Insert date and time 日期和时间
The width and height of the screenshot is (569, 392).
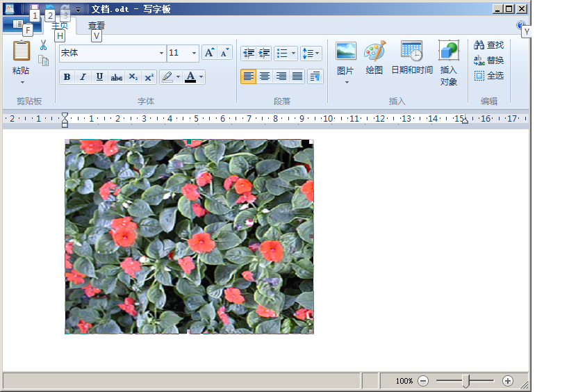pos(412,58)
